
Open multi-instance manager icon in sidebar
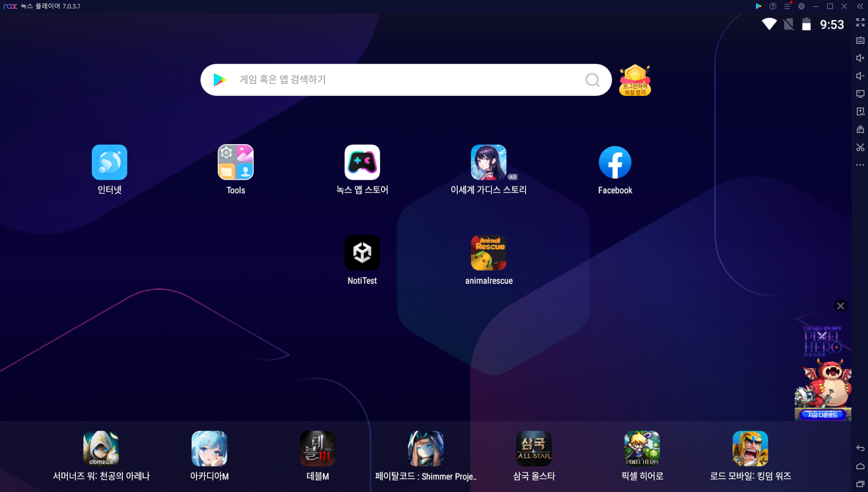tap(860, 129)
